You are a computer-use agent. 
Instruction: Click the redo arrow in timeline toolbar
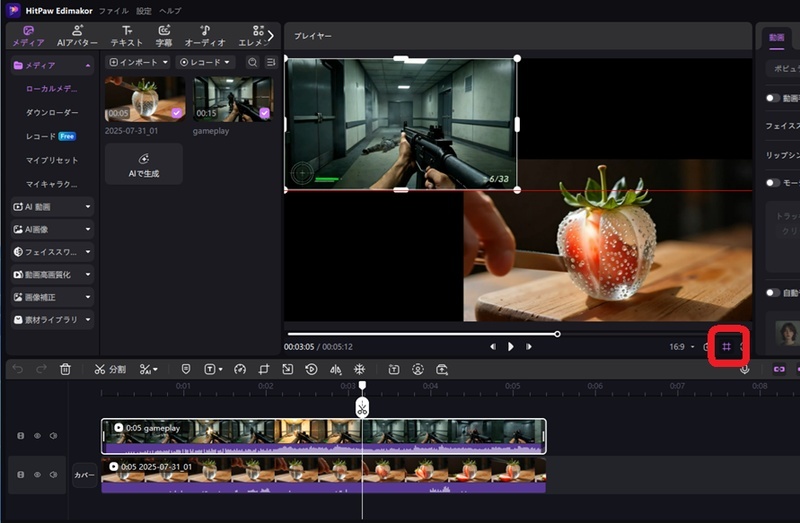(41, 369)
